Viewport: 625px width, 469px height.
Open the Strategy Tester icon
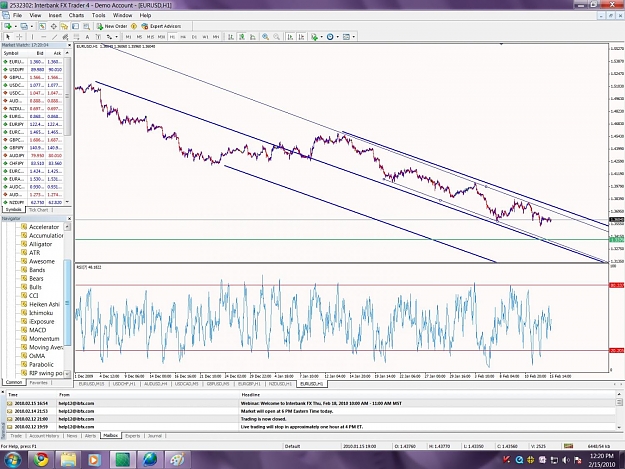pyautogui.click(x=86, y=26)
